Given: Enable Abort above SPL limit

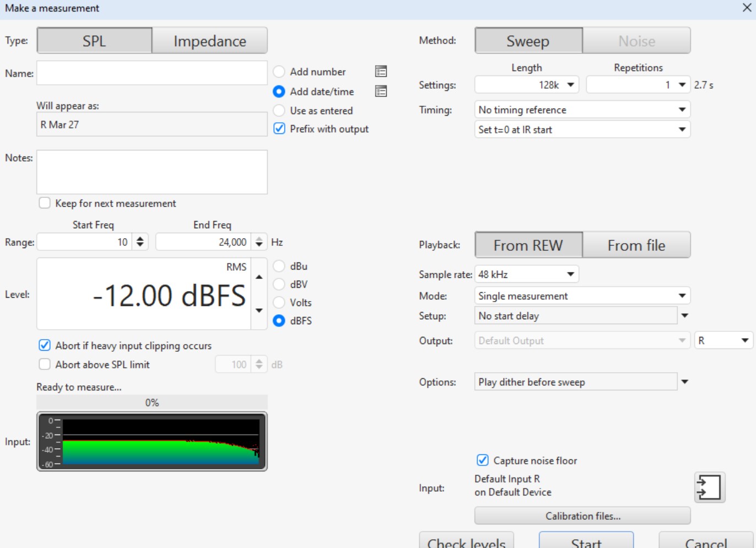Looking at the screenshot, I should tap(45, 364).
